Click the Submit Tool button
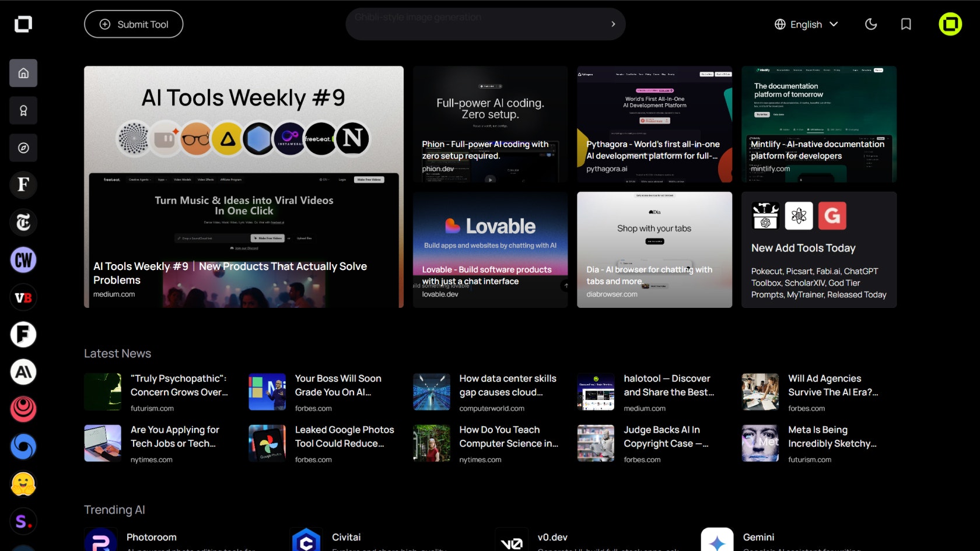Viewport: 980px width, 551px height. click(134, 24)
